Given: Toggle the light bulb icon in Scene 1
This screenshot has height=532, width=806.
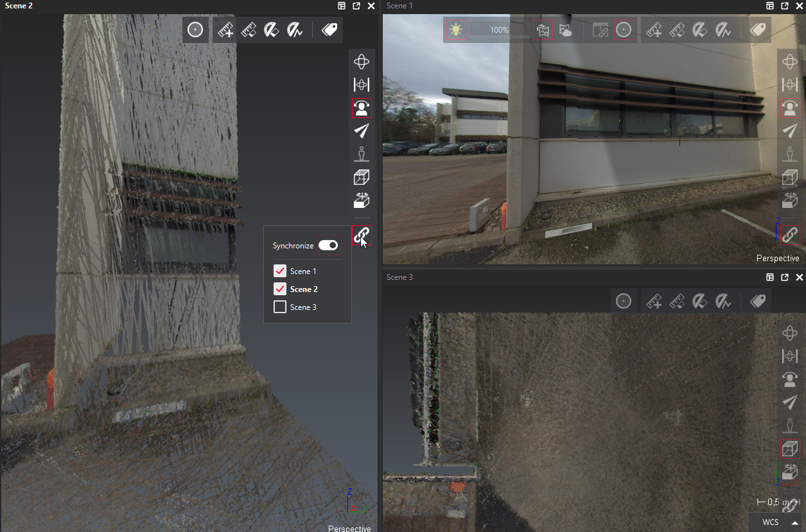Looking at the screenshot, I should click(x=456, y=30).
